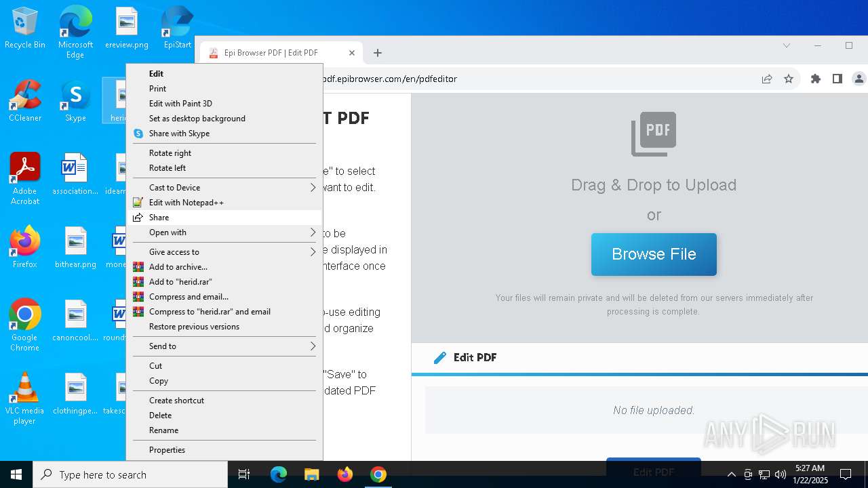Viewport: 868px width, 488px height.
Task: Choose Add to archive... option
Action: point(224,267)
